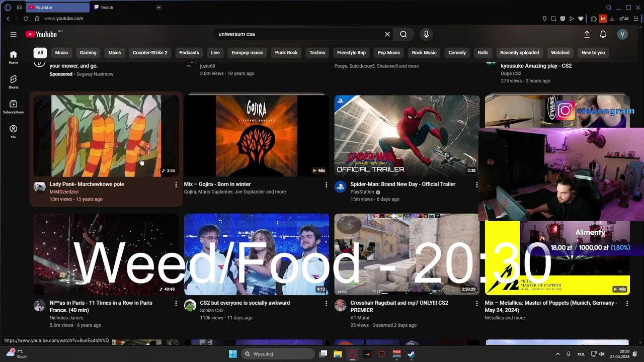
Task: Select the Live filter chip
Action: coord(215,52)
